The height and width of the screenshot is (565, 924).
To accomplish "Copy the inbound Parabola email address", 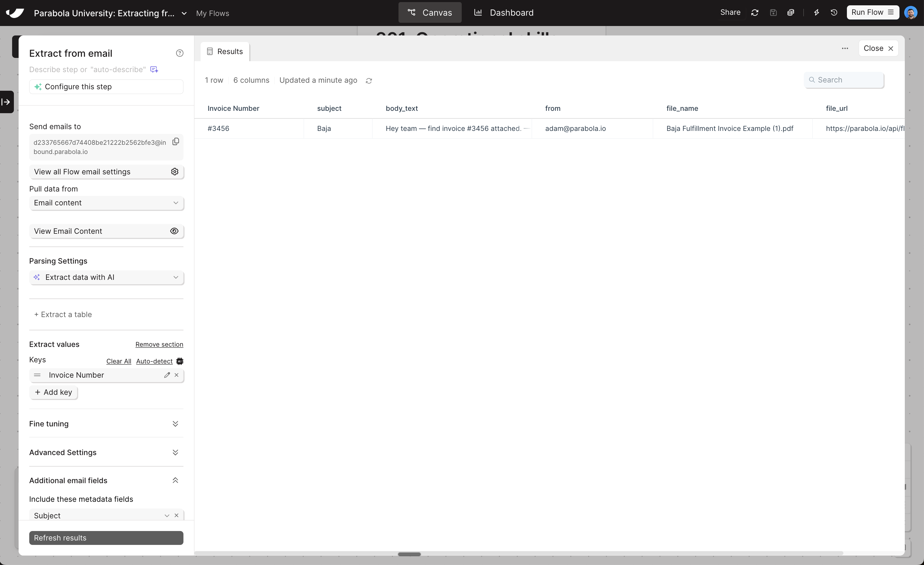I will tap(175, 142).
